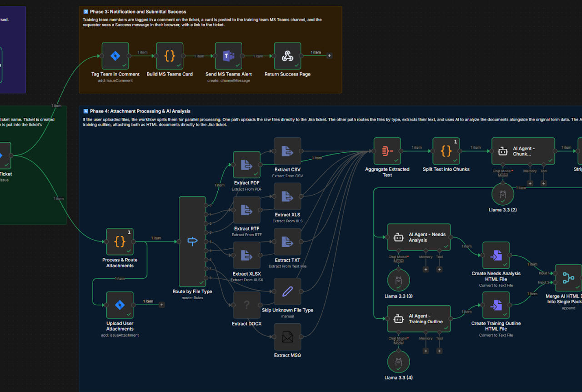Add Memory to AI Agent - Training Outline
The width and height of the screenshot is (582, 392).
(x=426, y=351)
